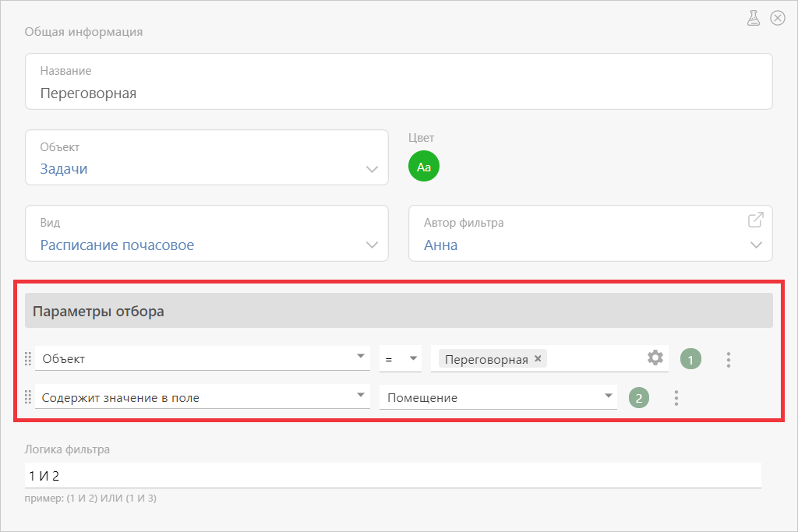This screenshot has width=798, height=532.
Task: Open gear settings for the Переговорная value
Action: [655, 358]
